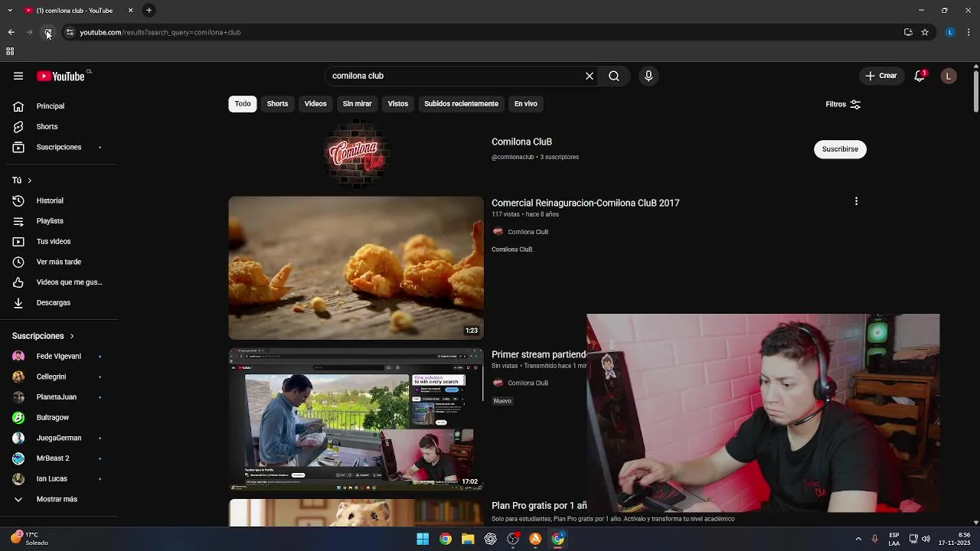Select the Sin mirar filter chip

(x=357, y=104)
